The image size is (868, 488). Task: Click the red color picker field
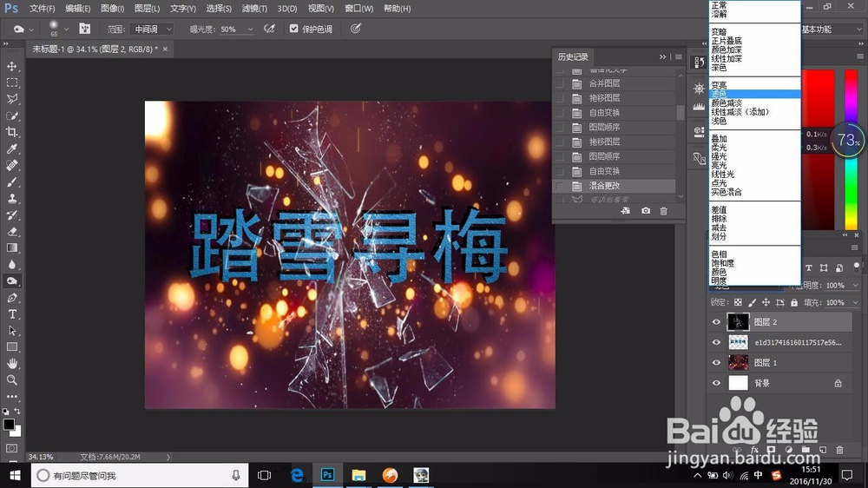point(819,149)
